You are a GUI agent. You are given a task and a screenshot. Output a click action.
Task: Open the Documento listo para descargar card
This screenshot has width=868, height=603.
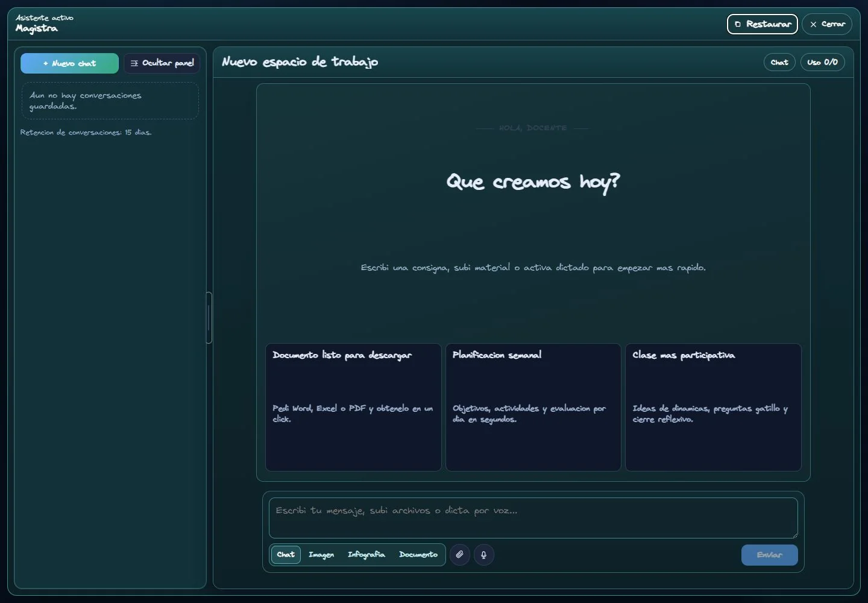tap(353, 408)
